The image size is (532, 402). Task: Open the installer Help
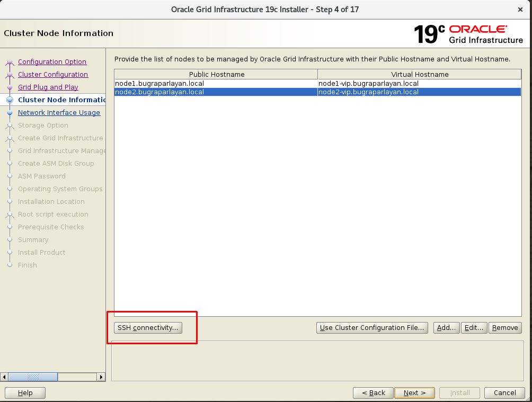tap(25, 393)
